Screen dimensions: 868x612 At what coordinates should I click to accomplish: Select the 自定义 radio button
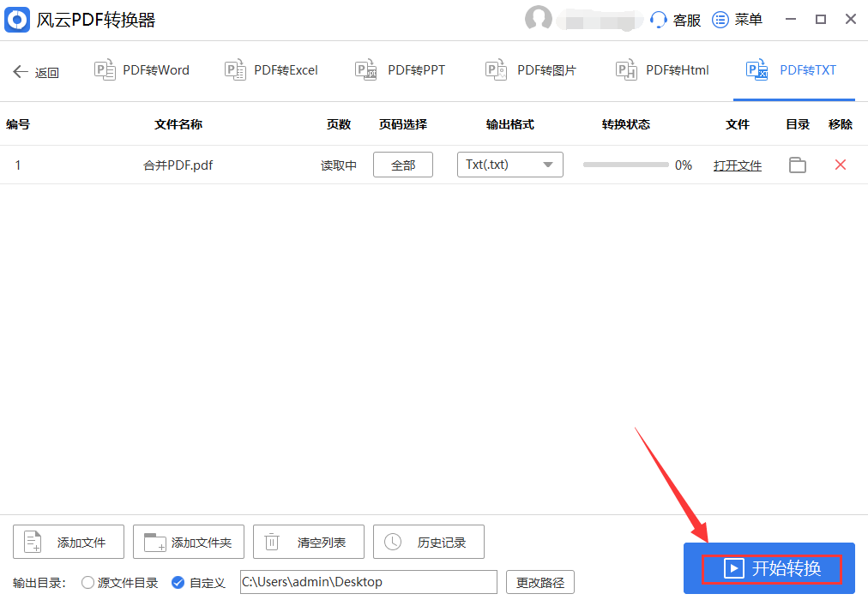178,582
